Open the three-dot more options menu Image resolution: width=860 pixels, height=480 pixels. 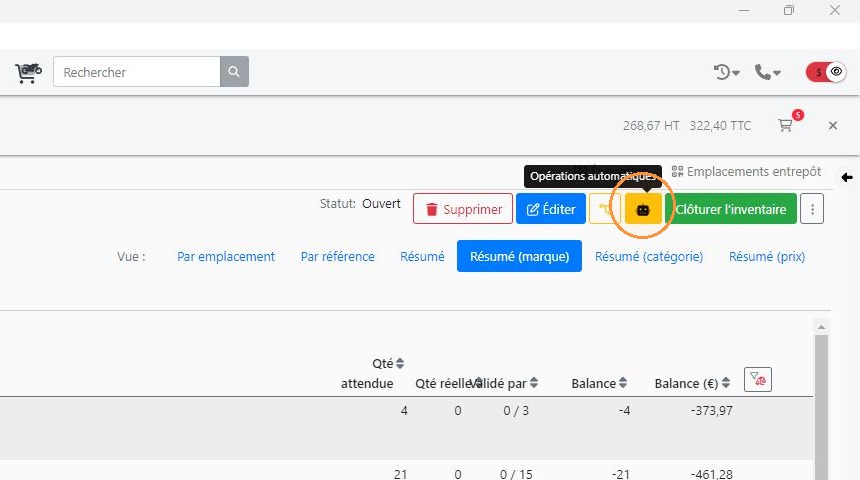(x=812, y=209)
